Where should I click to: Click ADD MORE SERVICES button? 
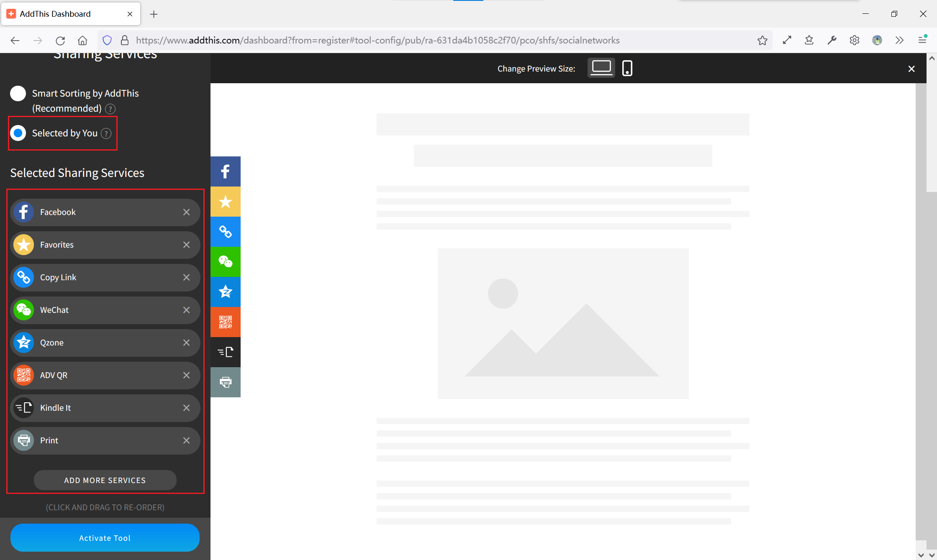105,480
